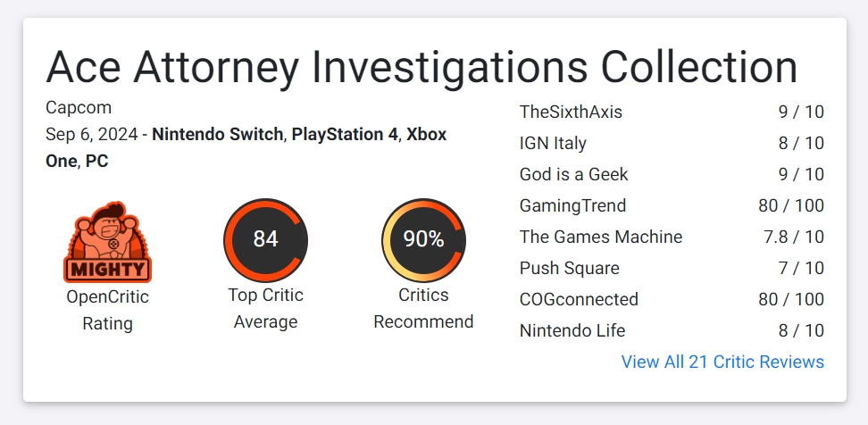Click the Top Critic Average 84 score circle

click(265, 239)
